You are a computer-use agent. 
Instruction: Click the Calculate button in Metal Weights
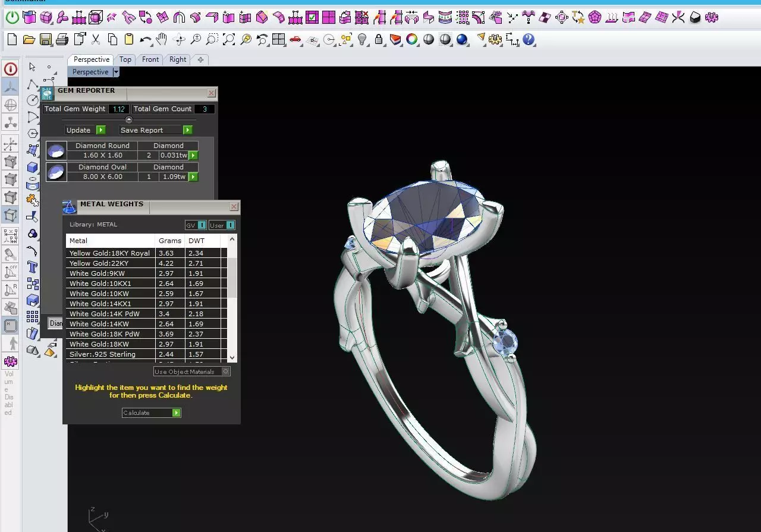click(151, 413)
